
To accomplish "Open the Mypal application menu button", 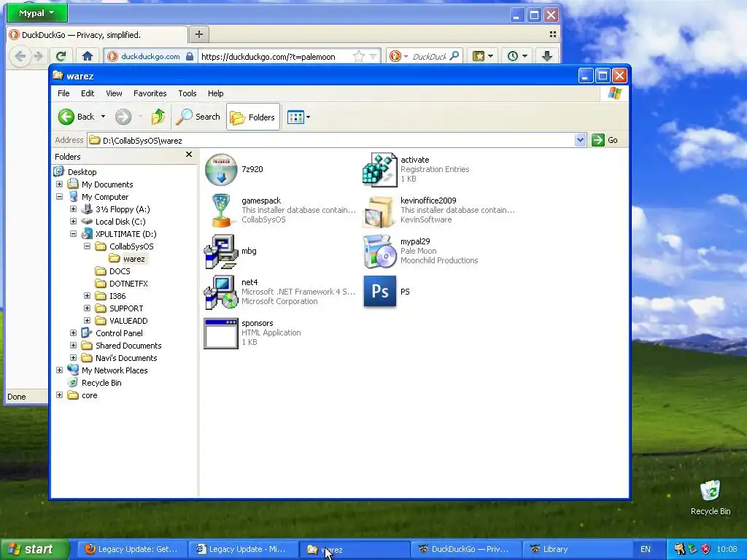I will coord(36,13).
